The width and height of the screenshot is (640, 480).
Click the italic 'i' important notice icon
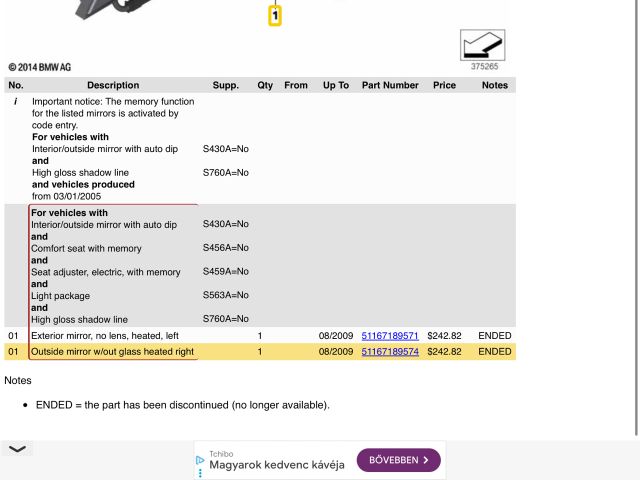click(15, 102)
